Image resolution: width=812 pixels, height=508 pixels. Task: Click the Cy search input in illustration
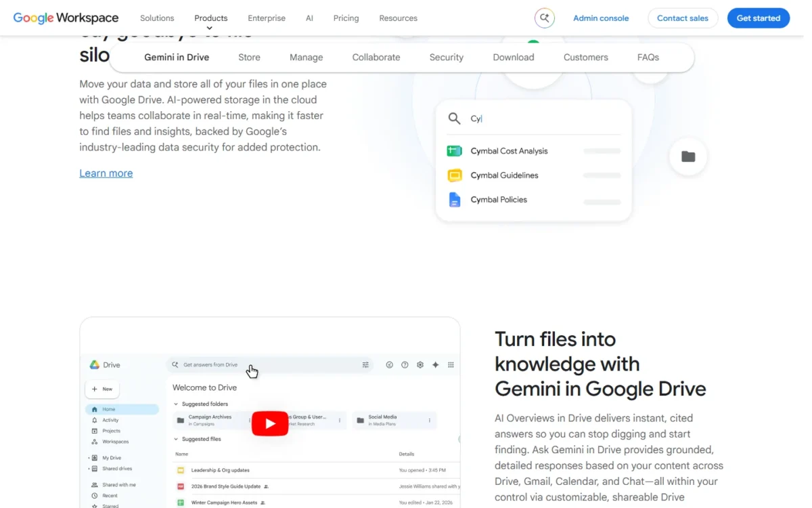(x=535, y=119)
